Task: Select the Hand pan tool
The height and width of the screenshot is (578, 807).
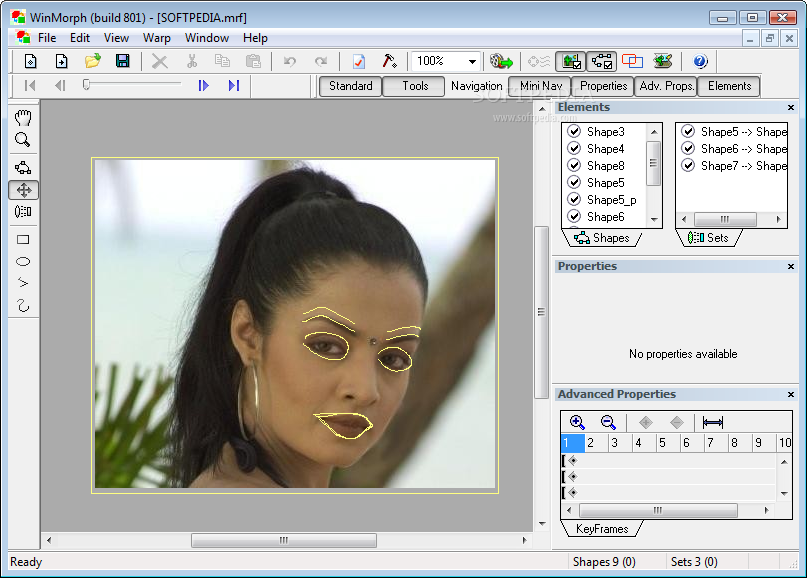Action: [23, 118]
